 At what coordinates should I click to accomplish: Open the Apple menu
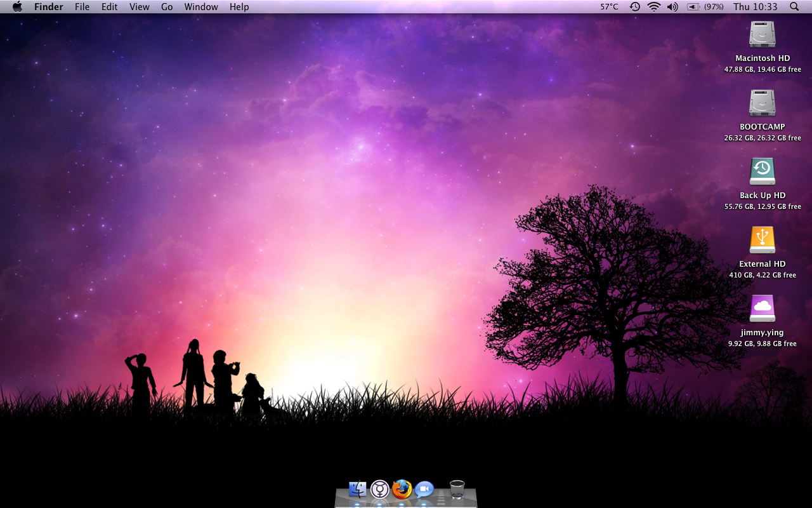point(17,6)
